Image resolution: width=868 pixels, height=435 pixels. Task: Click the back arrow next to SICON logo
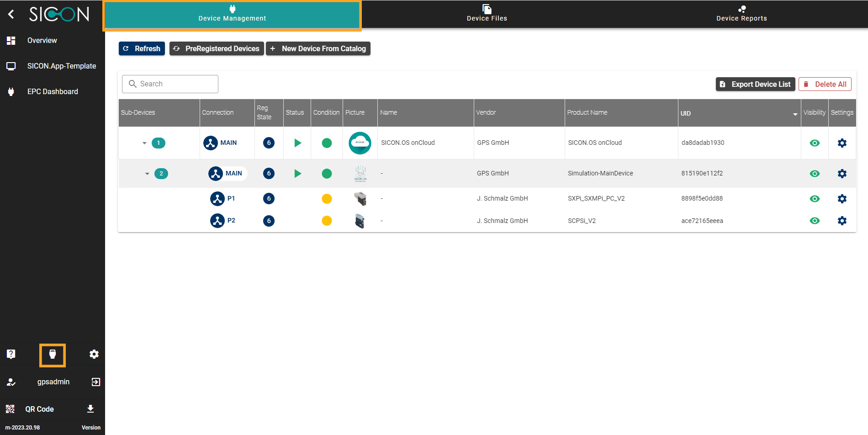(11, 15)
